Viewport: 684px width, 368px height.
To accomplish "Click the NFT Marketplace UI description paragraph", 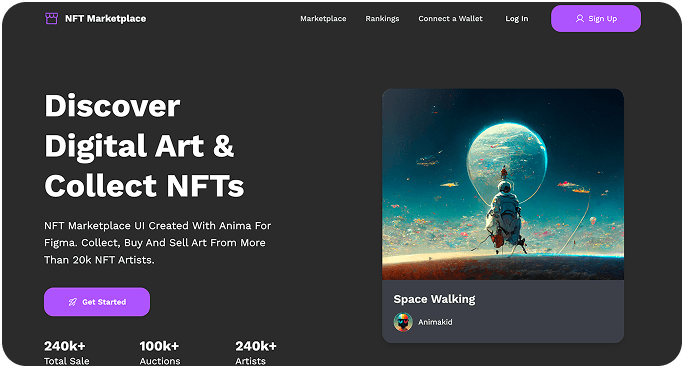I will [157, 243].
